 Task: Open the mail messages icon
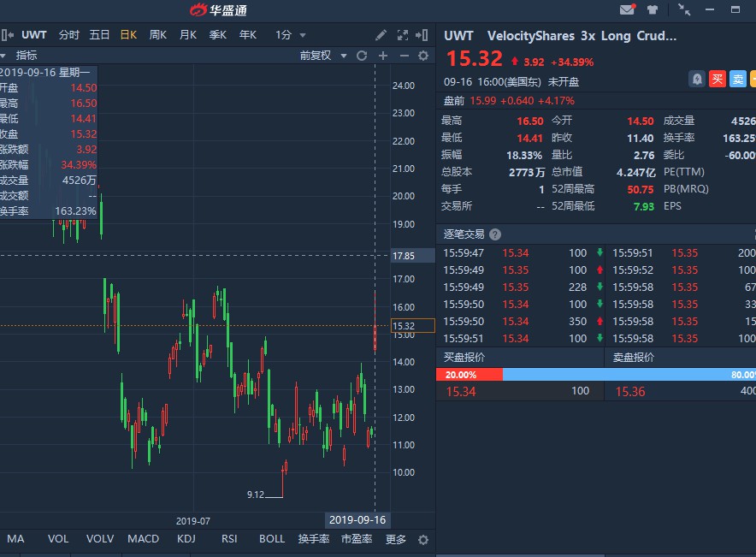coord(627,9)
